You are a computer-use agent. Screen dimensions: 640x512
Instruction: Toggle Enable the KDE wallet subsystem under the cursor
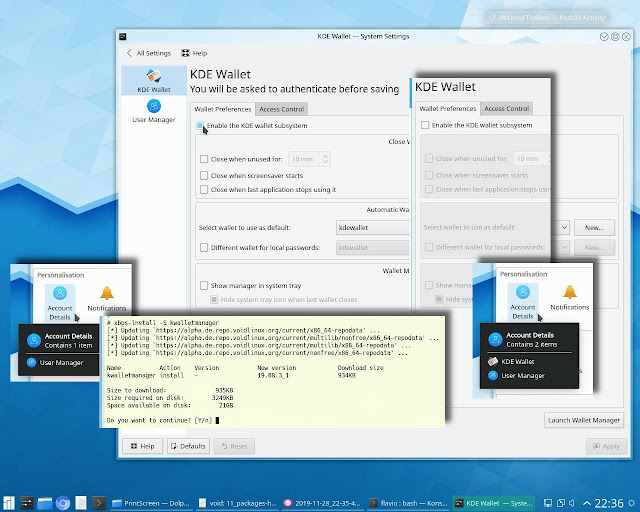[200, 125]
